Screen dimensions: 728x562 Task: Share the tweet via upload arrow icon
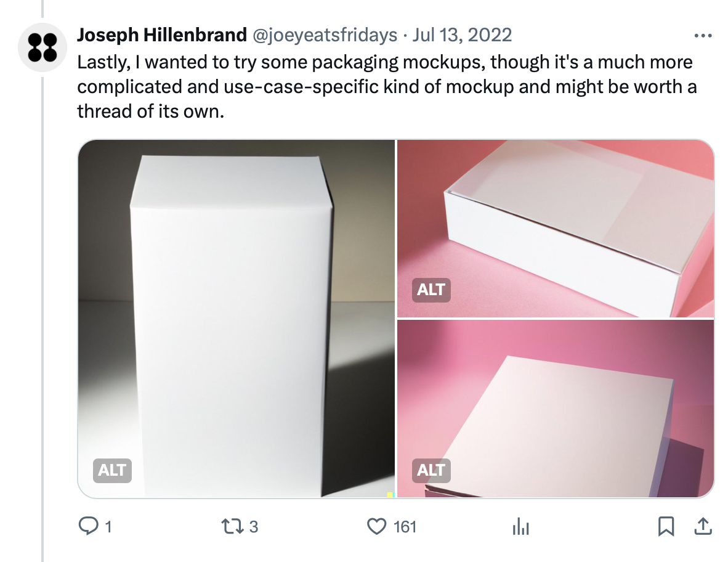coord(703,526)
